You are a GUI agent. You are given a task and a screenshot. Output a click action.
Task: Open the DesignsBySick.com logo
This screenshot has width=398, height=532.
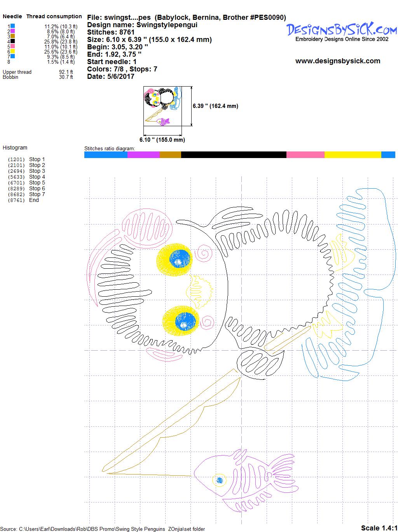coord(342,30)
